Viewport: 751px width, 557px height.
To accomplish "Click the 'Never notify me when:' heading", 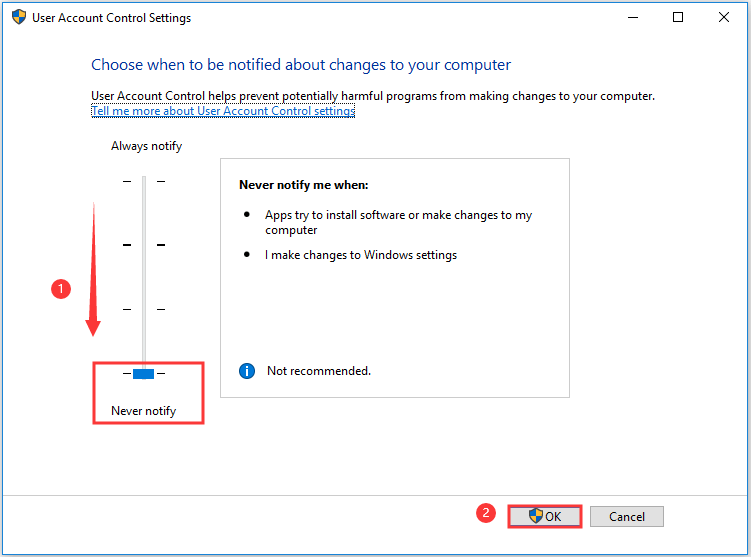I will pyautogui.click(x=304, y=185).
